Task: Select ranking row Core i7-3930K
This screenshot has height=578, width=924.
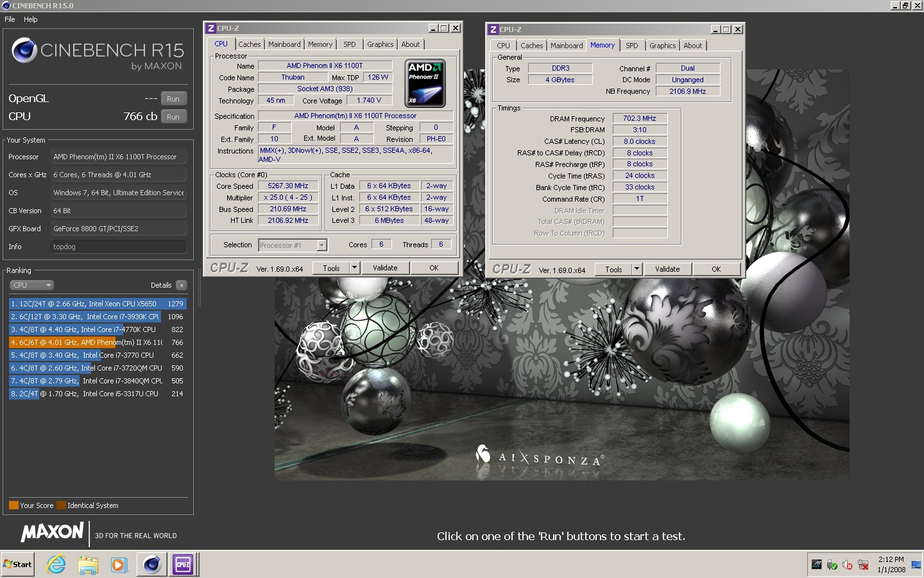Action: (x=98, y=317)
